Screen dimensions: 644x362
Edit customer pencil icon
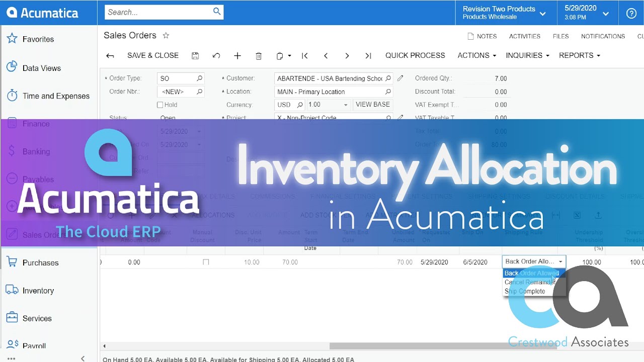coord(400,78)
